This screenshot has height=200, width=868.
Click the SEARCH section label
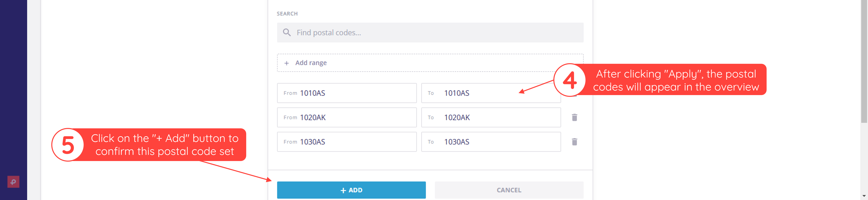click(287, 14)
